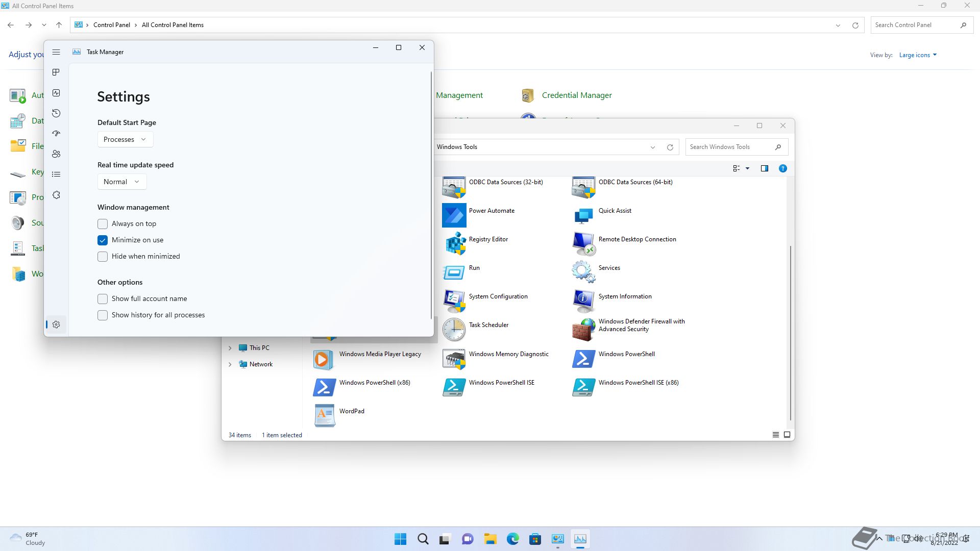Open weather widget showing 69°F Cloudy
This screenshot has height=551, width=980.
[28, 539]
